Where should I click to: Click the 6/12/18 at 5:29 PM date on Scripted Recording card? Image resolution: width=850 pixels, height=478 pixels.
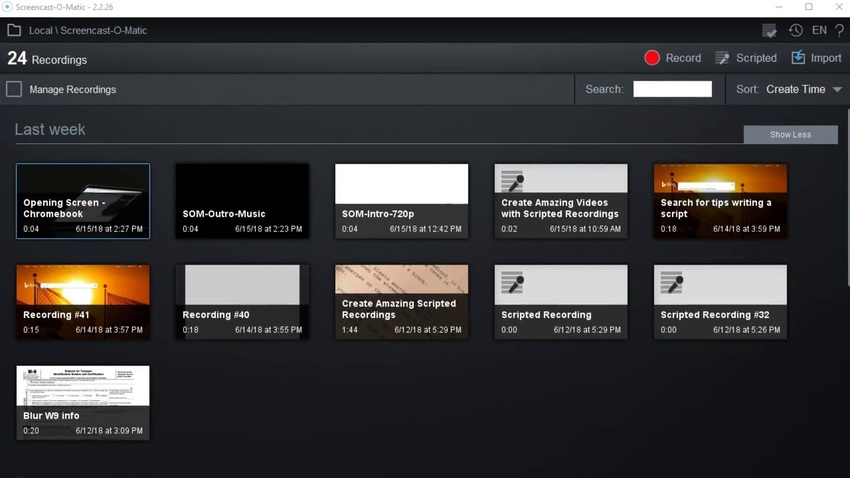coord(587,330)
